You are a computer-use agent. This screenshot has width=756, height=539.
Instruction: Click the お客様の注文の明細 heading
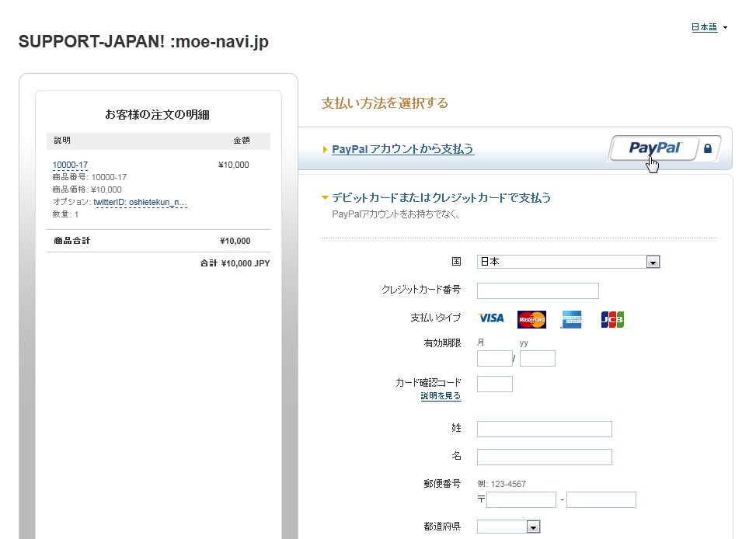click(x=157, y=115)
